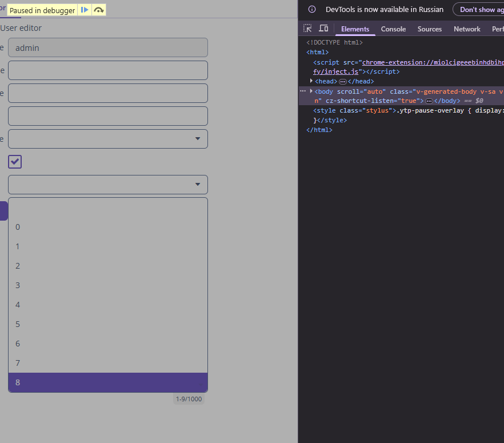Viewport: 504px width, 443px height.
Task: Open the three-dot actions menu beside the body node
Action: (x=303, y=91)
